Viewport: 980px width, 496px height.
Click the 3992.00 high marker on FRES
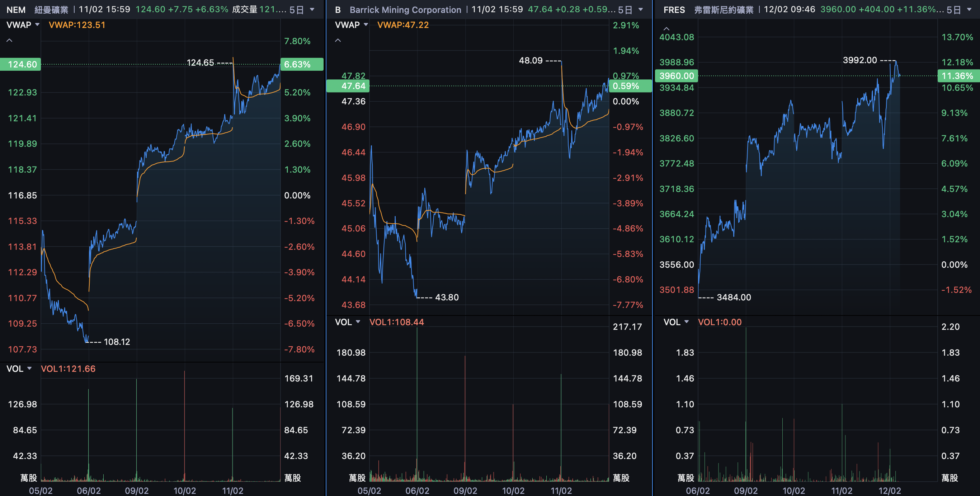[859, 60]
